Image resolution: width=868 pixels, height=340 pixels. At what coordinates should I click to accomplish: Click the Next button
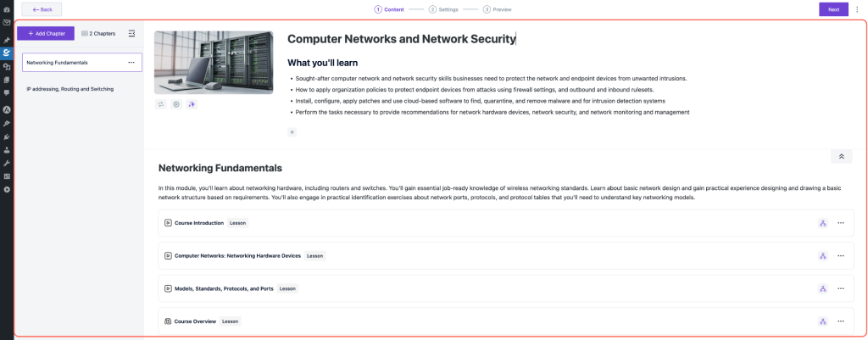(x=833, y=9)
